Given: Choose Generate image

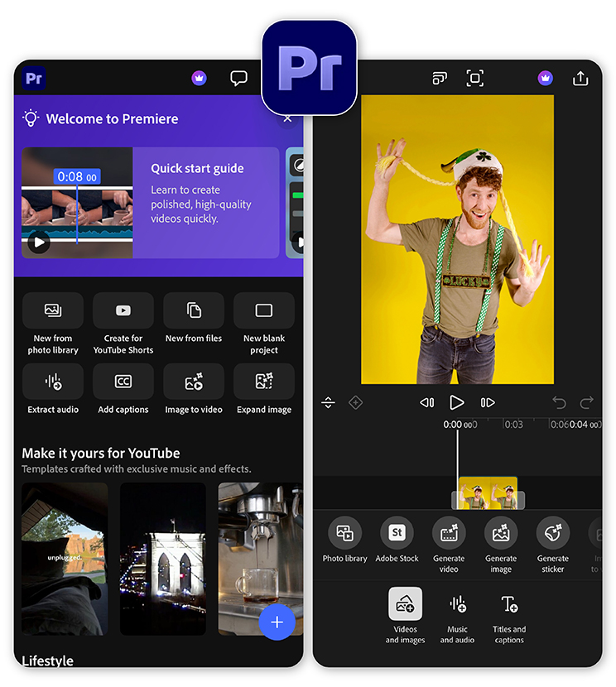Looking at the screenshot, I should 501,545.
